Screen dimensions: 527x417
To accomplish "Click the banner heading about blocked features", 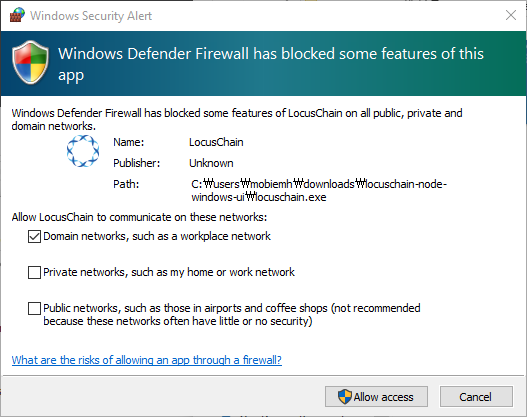I will tap(271, 64).
